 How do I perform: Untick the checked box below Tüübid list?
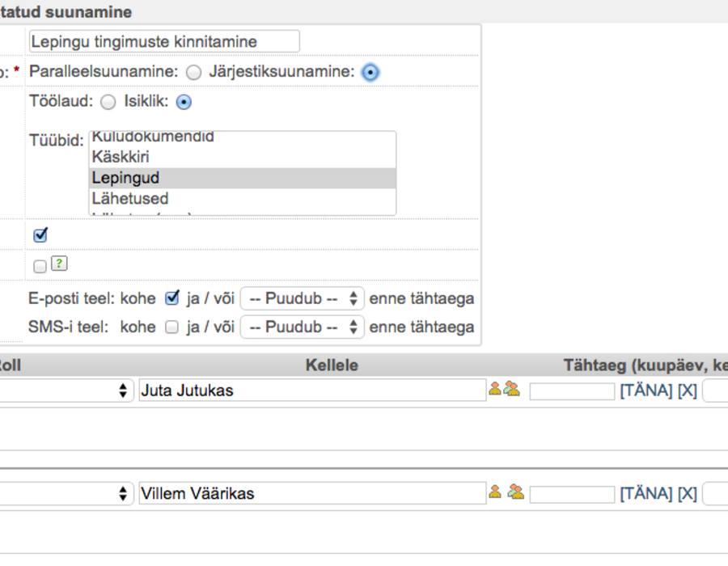click(x=40, y=235)
